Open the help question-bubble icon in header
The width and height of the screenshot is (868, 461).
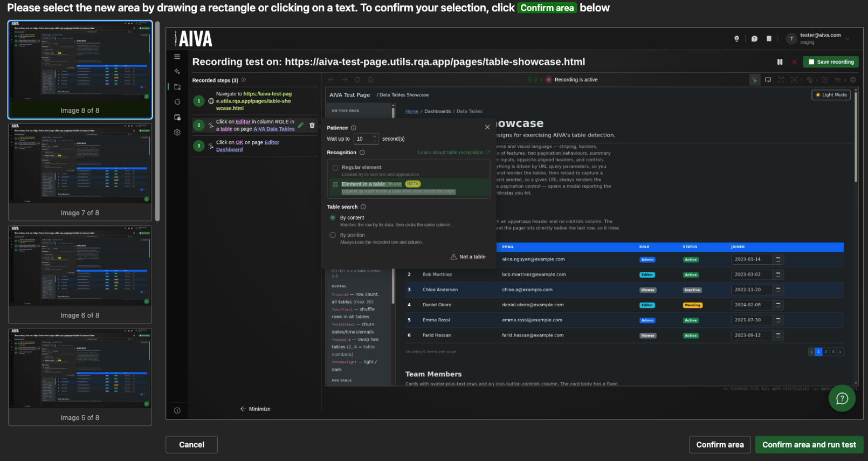[x=754, y=39]
